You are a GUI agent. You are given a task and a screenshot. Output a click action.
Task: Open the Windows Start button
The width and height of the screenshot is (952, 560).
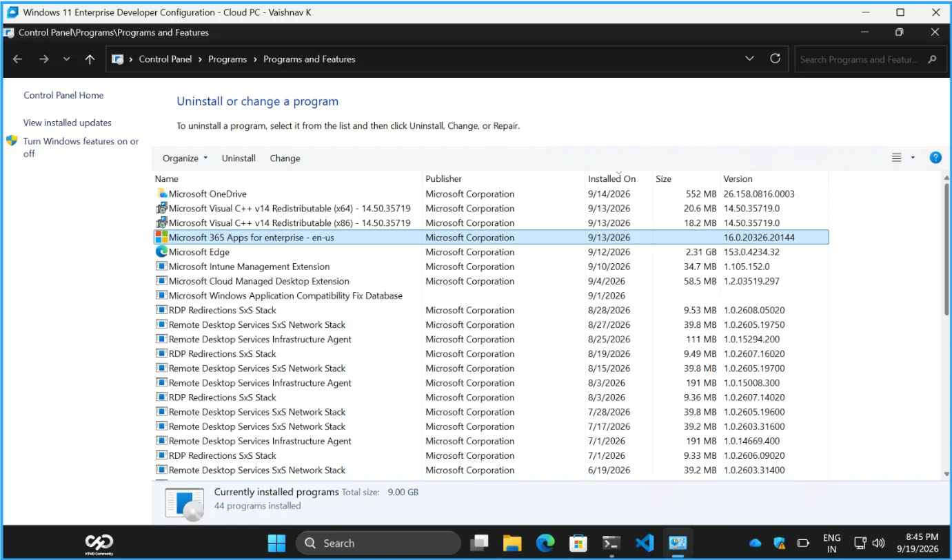tap(276, 543)
